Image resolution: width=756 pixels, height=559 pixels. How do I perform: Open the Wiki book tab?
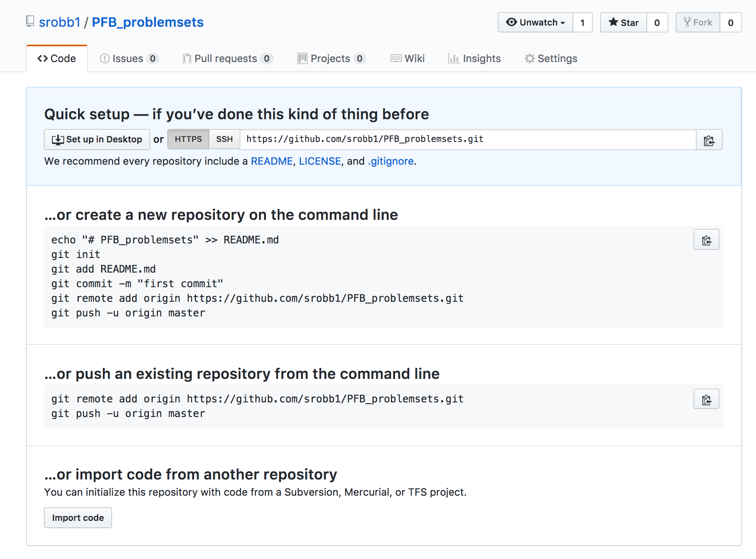(408, 59)
